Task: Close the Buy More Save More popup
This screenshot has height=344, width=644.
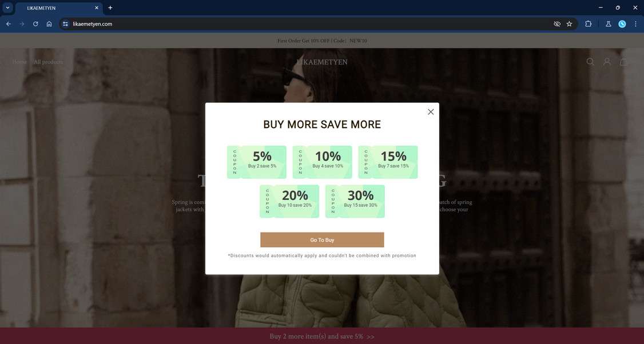Action: [431, 111]
